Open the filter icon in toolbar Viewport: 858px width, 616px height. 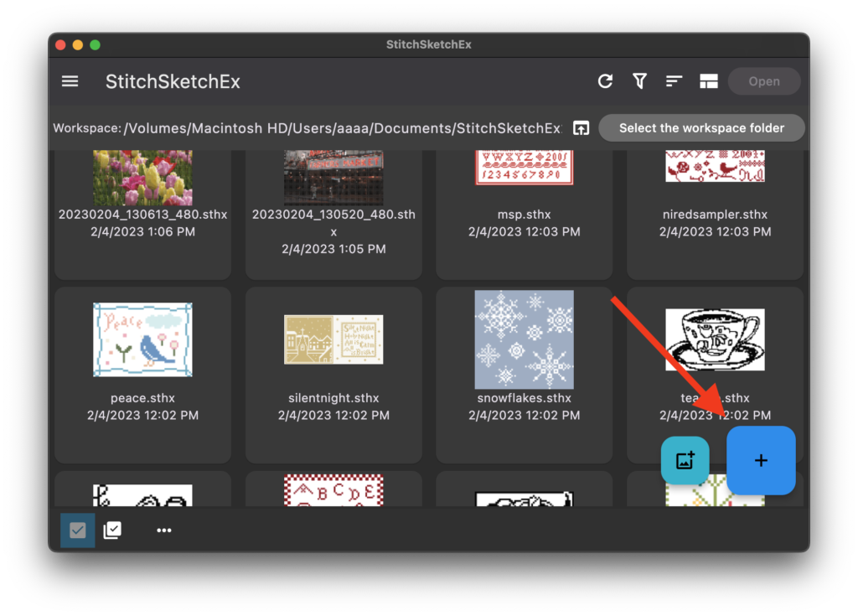(x=639, y=81)
